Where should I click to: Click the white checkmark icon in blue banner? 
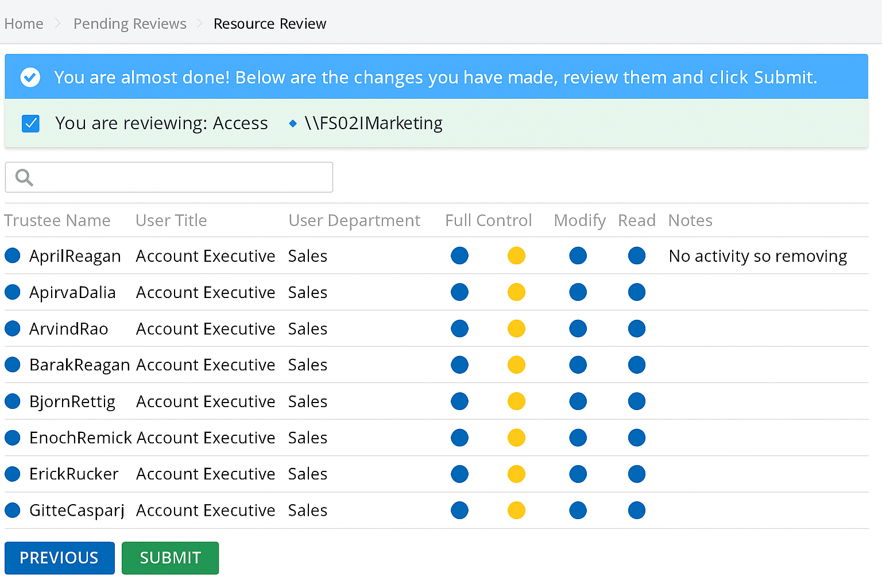point(30,76)
